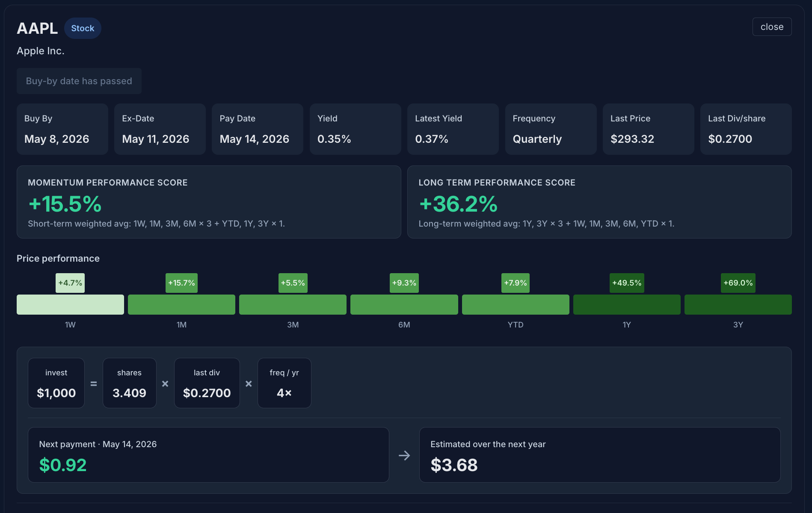
Task: Click the Estimated over next year card
Action: click(600, 455)
